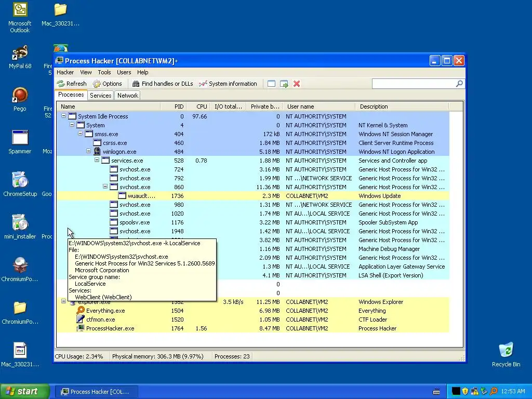532x399 pixels.
Task: Sort by the Name column header
Action: [x=109, y=107]
